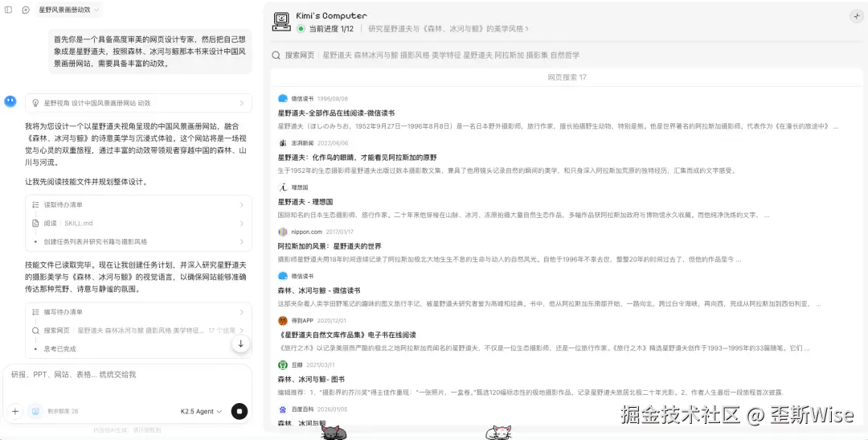Open 阿拉斯加的风景：星野道夫的世界 result
This screenshot has width=868, height=440.
[x=330, y=246]
